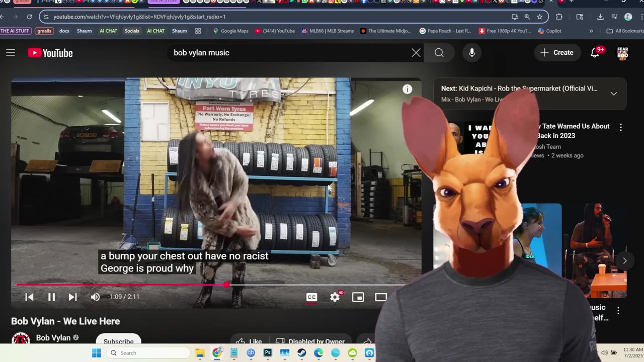Open Google Maps bookmark
644x362 pixels.
click(230, 31)
